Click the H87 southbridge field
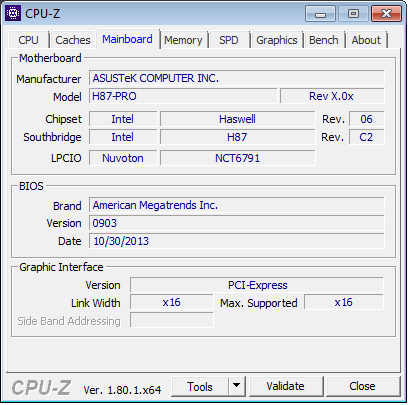Viewport: 408px width, 405px height. (237, 137)
